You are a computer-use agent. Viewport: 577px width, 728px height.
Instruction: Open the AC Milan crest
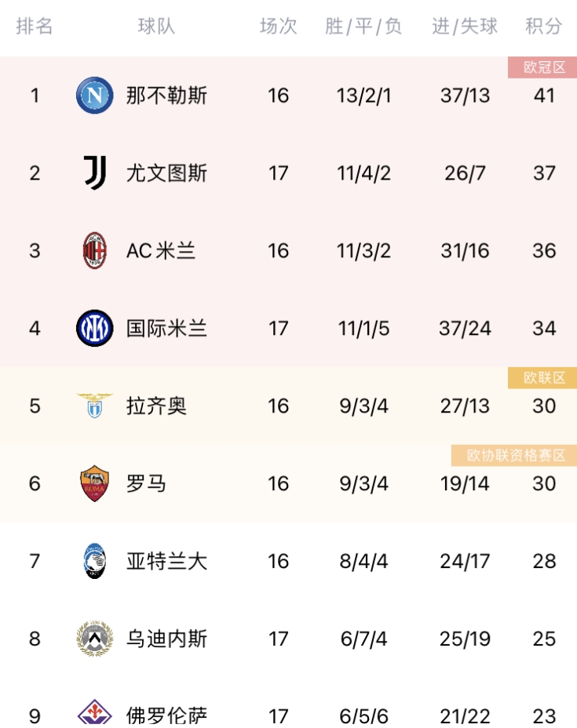point(95,251)
